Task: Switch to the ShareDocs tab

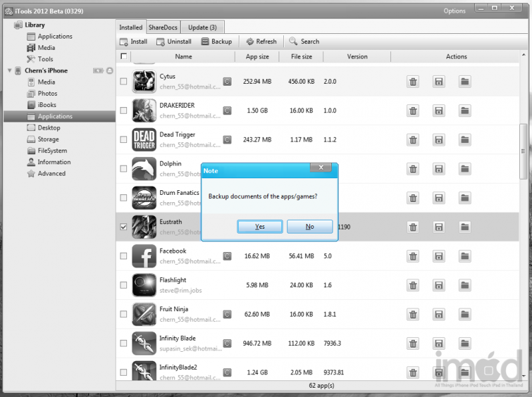Action: click(163, 27)
